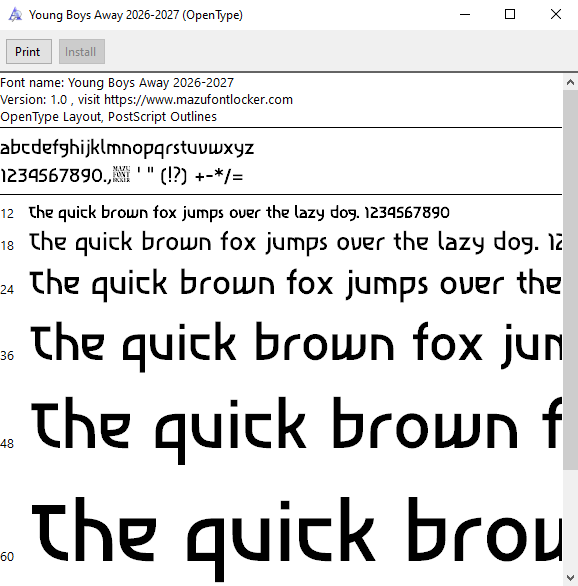Click the scroll down arrow
Image resolution: width=578 pixels, height=586 pixels.
[570, 578]
